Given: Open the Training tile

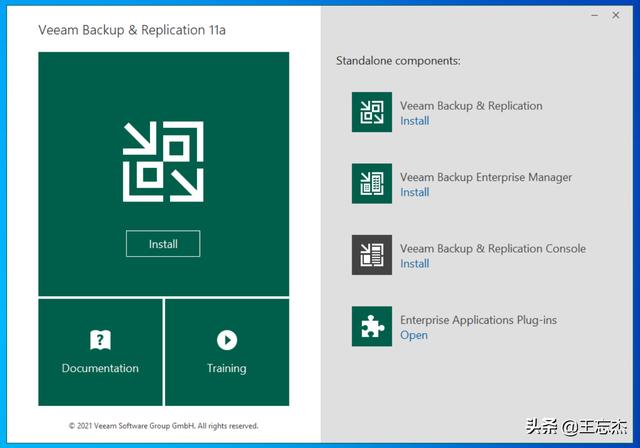Looking at the screenshot, I should pos(227,352).
